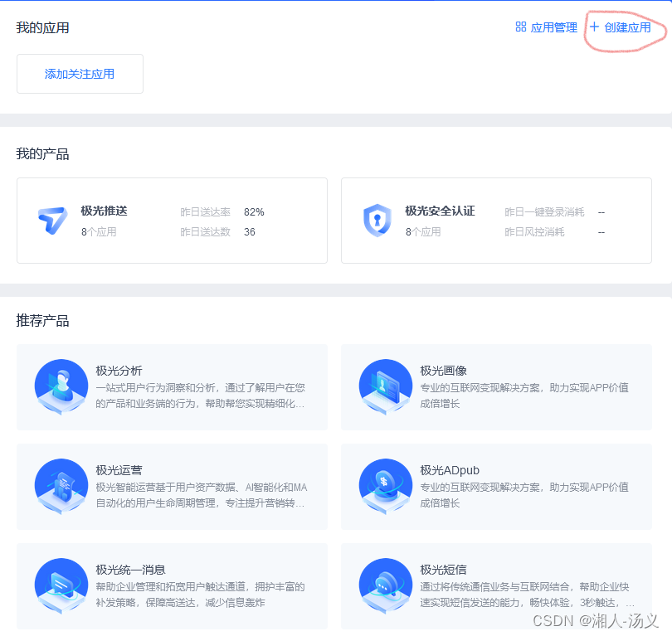The height and width of the screenshot is (636, 672).
Task: Click the 极光ADpub description text
Action: pos(524,495)
